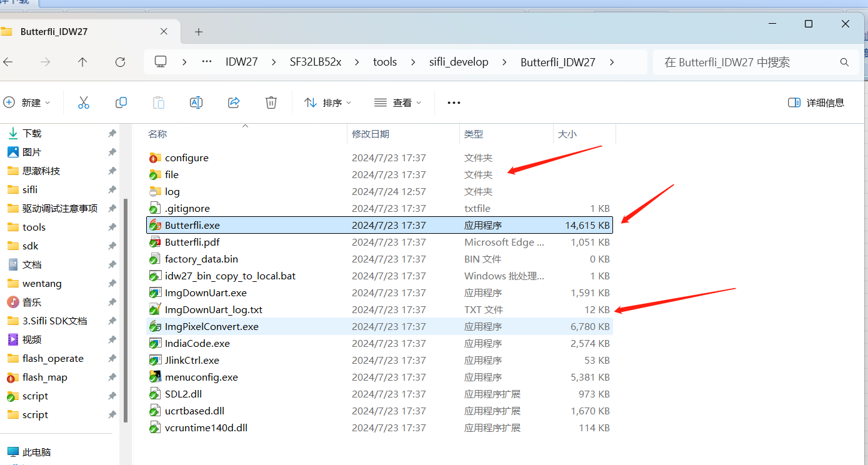Navigate to SF32LB52x in breadcrumb path
868x465 pixels.
coord(315,62)
